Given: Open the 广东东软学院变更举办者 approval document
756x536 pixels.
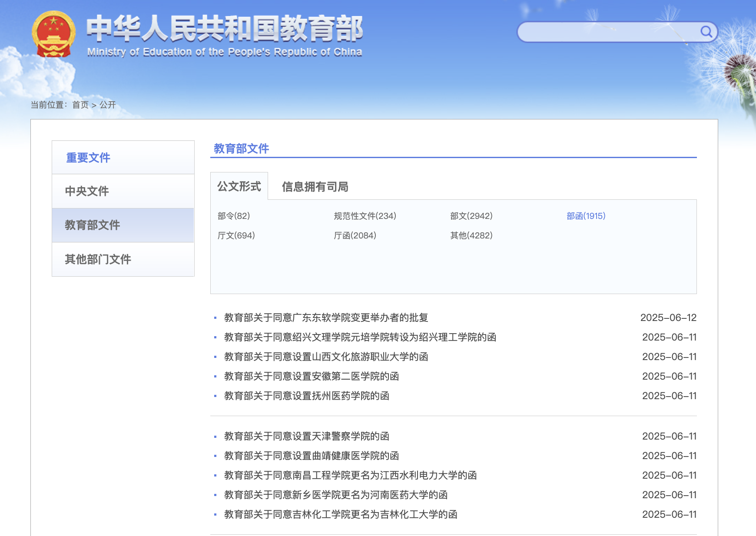Looking at the screenshot, I should point(326,318).
